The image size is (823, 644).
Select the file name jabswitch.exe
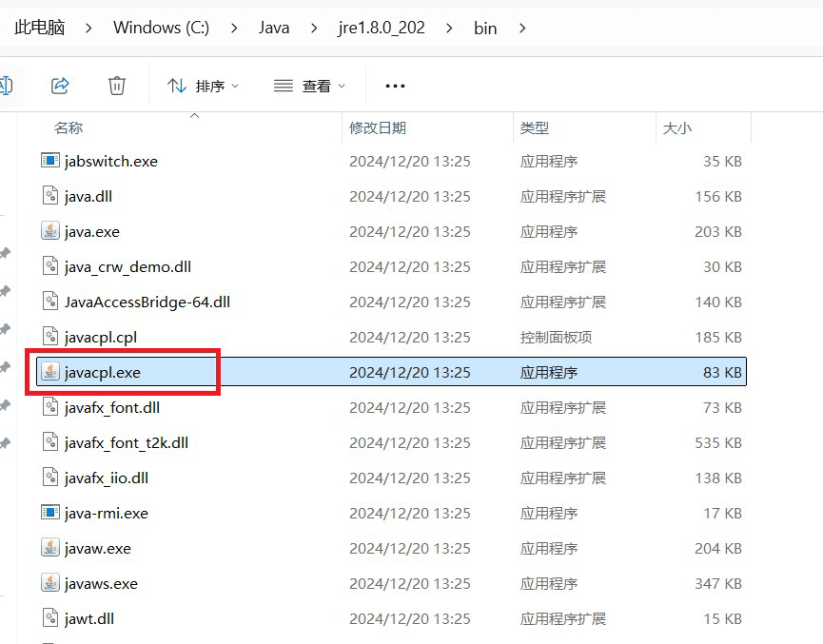110,161
